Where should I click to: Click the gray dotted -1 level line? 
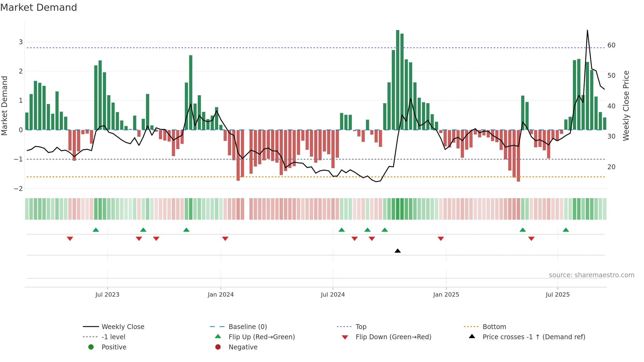[x=316, y=159]
